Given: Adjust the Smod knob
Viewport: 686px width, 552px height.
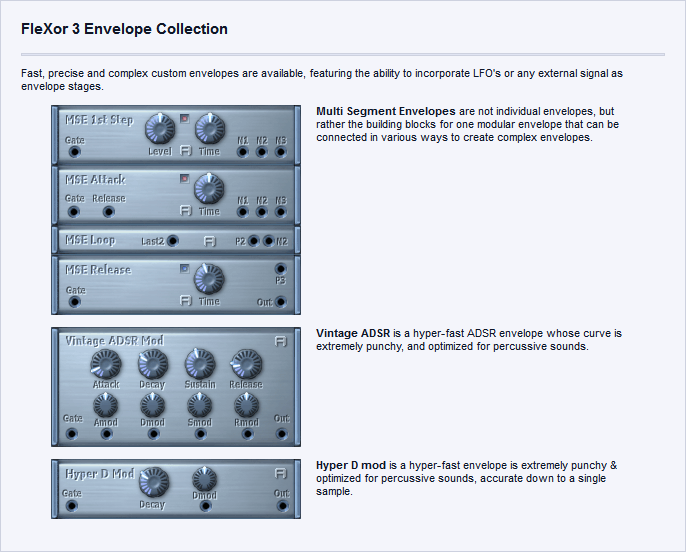Looking at the screenshot, I should click(x=200, y=405).
